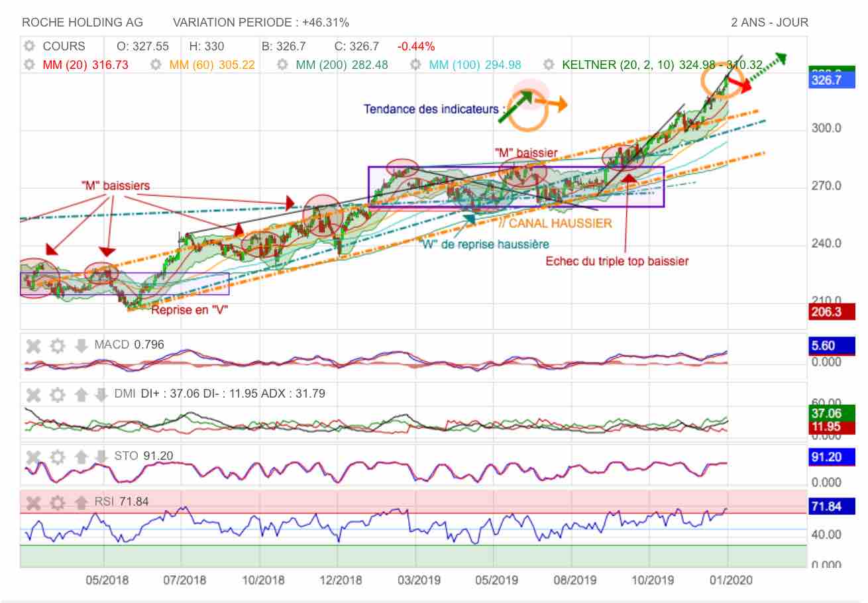Click the MM (20) 316.73 legend
This screenshot has height=603, width=868.
tap(85, 65)
